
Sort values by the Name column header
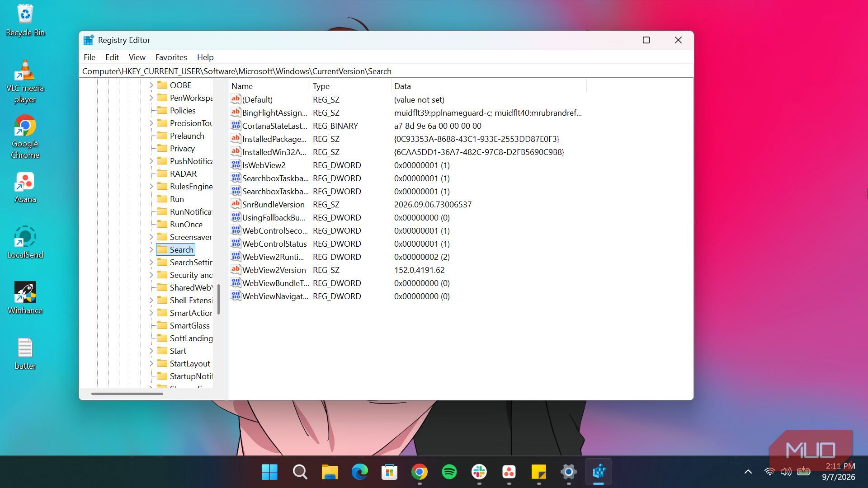click(269, 86)
